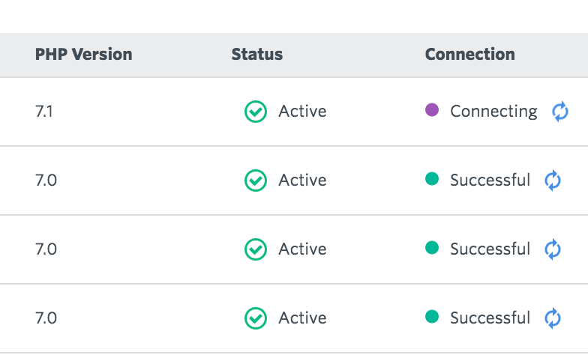588x364 pixels.
Task: Click the Active checkmark in the last 7.0 row
Action: click(x=256, y=318)
